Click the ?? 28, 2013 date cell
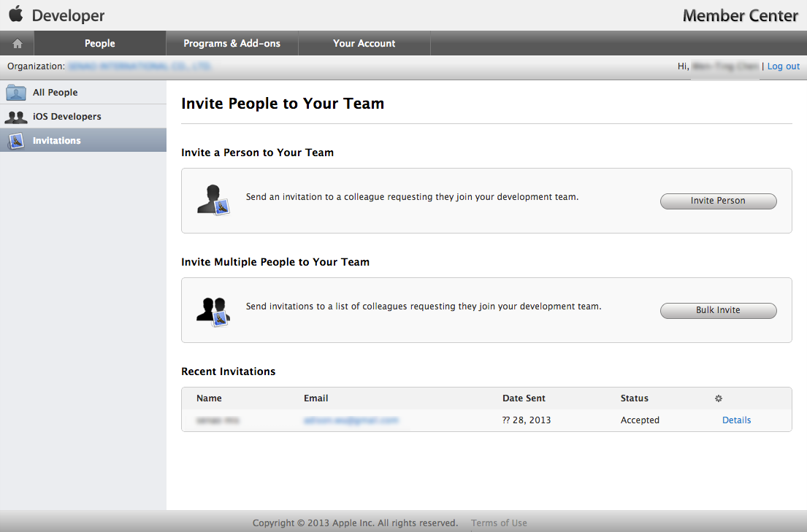 click(x=527, y=420)
